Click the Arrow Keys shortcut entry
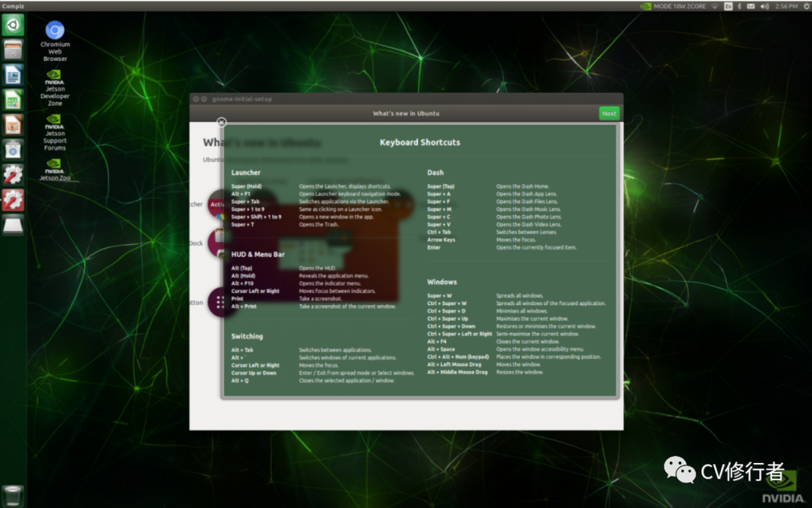812x508 pixels. pyautogui.click(x=441, y=240)
